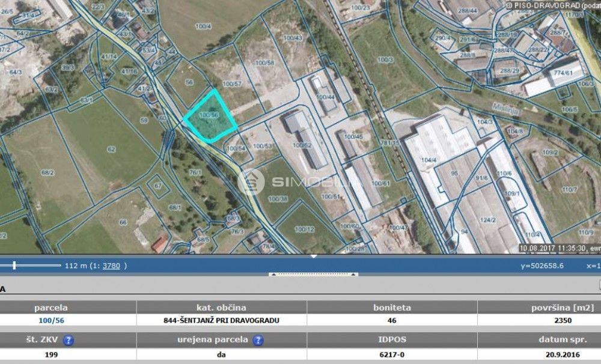
Task: Select parcel 100/4 on the map
Action: [x=204, y=26]
